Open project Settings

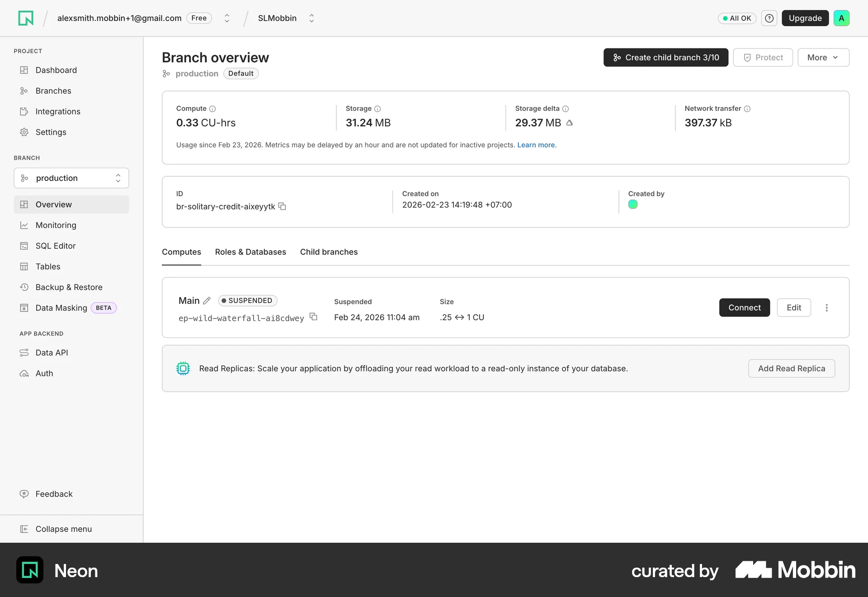pos(71,132)
